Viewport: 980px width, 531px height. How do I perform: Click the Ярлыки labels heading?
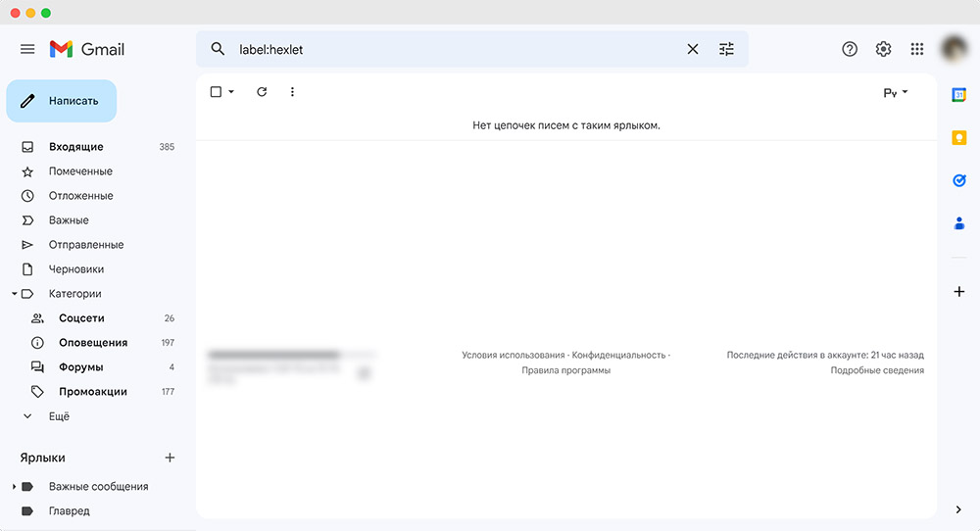point(42,458)
